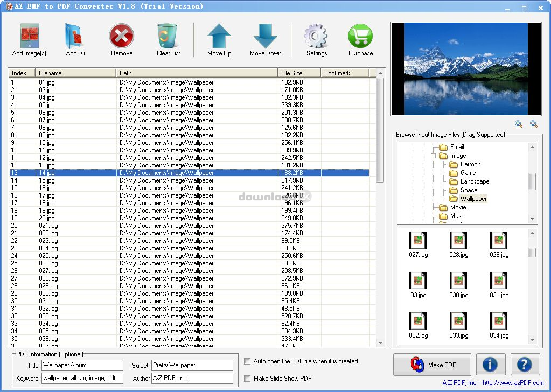Sort list by the File Size column header
Viewport: 551px width, 392px height.
(299, 73)
